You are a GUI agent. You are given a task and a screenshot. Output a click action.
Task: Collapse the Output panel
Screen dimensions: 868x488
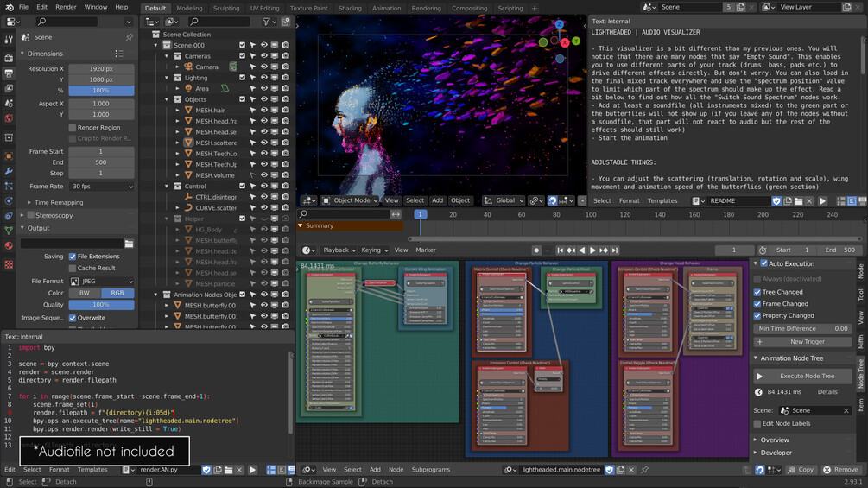[x=36, y=228]
